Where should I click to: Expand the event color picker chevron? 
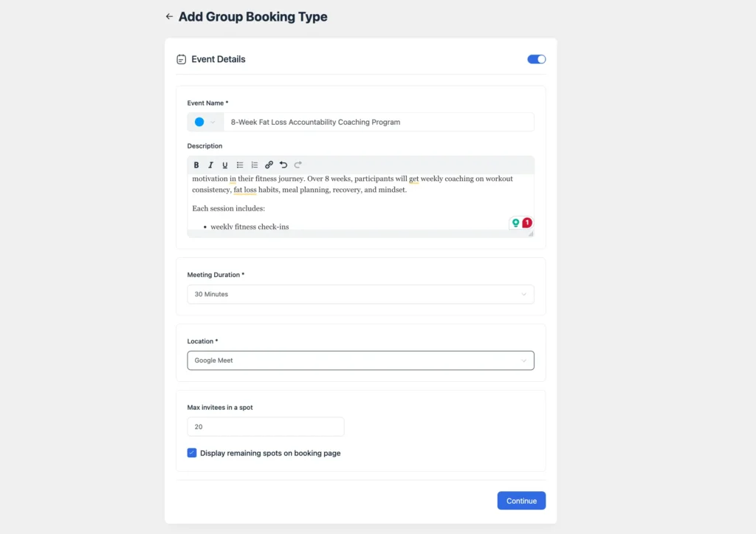(x=213, y=121)
